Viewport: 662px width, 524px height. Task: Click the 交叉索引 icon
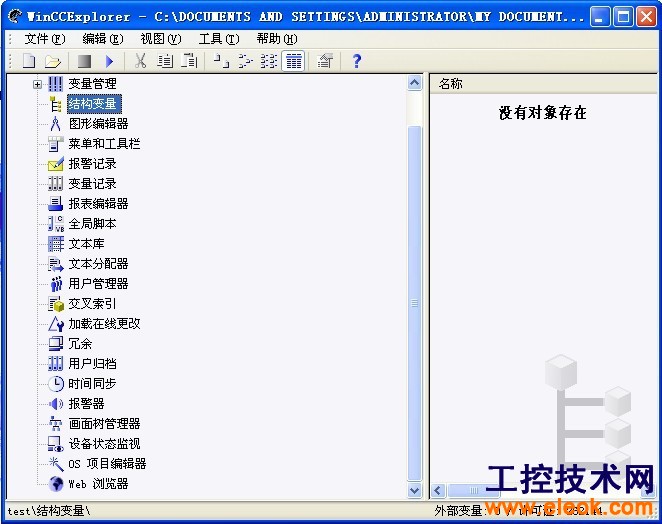(x=55, y=304)
